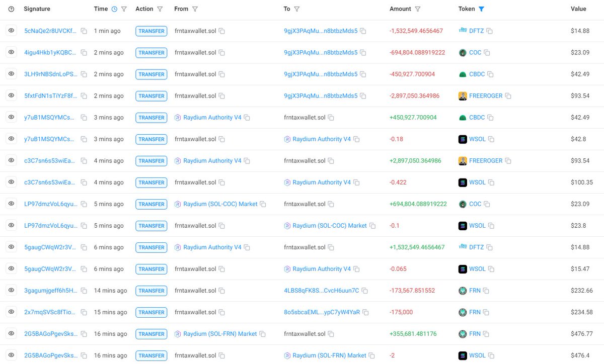Open transaction signature 5cNaQe2r8UVCKf
The image size is (604, 364).
50,31
